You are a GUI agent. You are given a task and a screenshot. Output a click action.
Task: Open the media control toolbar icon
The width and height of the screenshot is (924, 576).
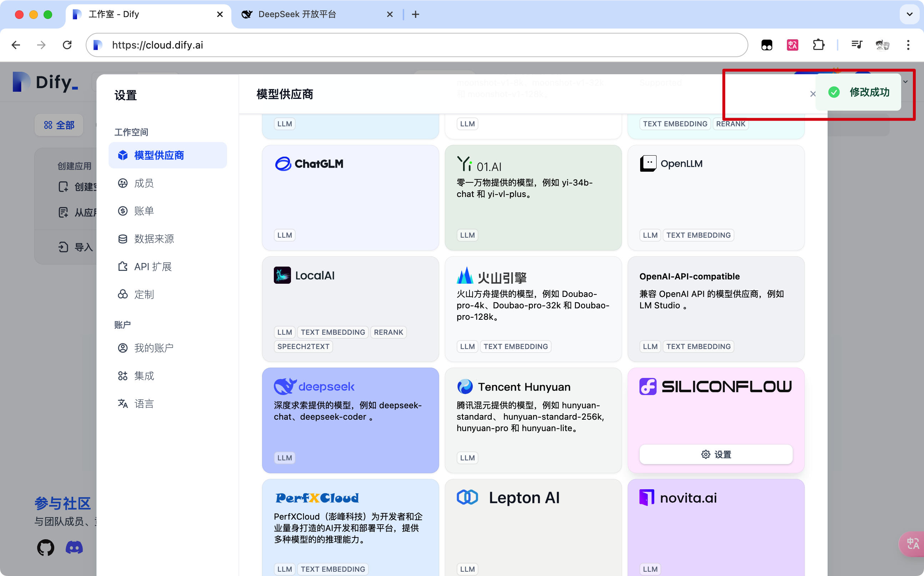point(857,45)
